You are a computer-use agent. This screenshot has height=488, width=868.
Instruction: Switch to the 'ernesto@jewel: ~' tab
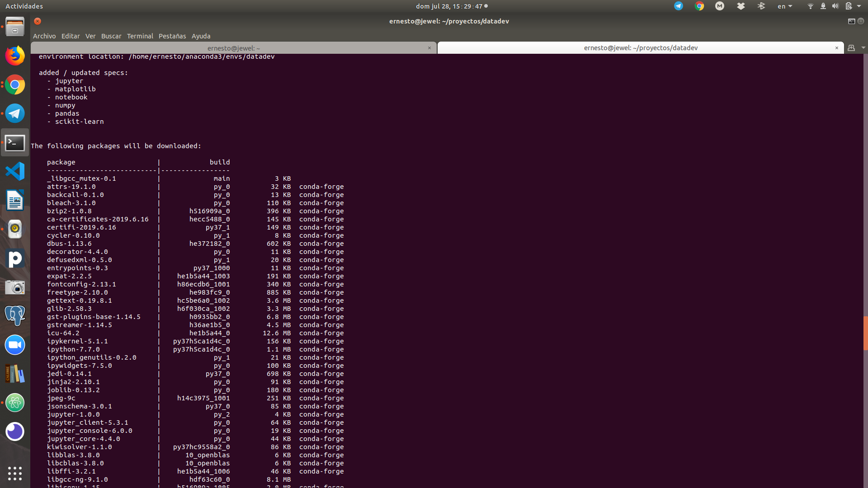coord(233,48)
